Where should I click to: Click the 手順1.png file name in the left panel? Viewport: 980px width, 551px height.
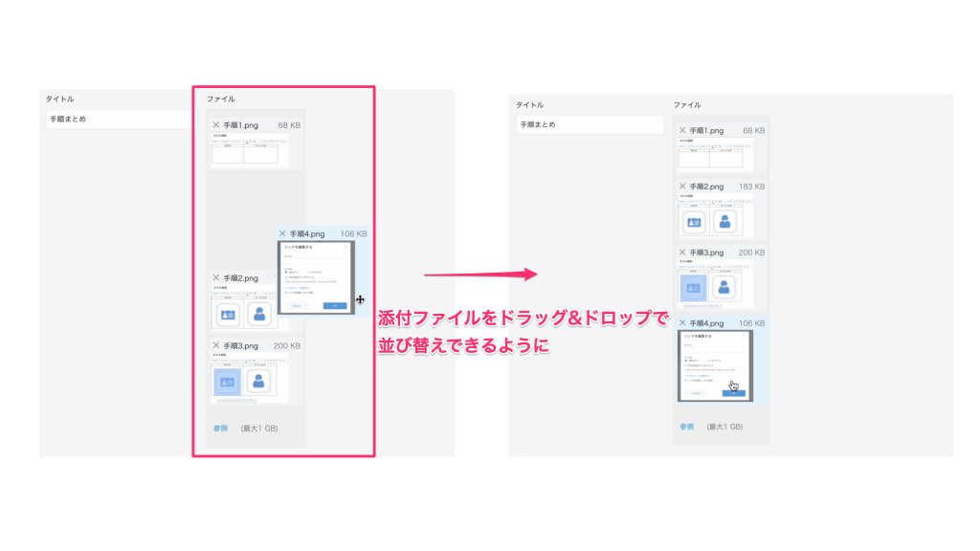click(240, 125)
